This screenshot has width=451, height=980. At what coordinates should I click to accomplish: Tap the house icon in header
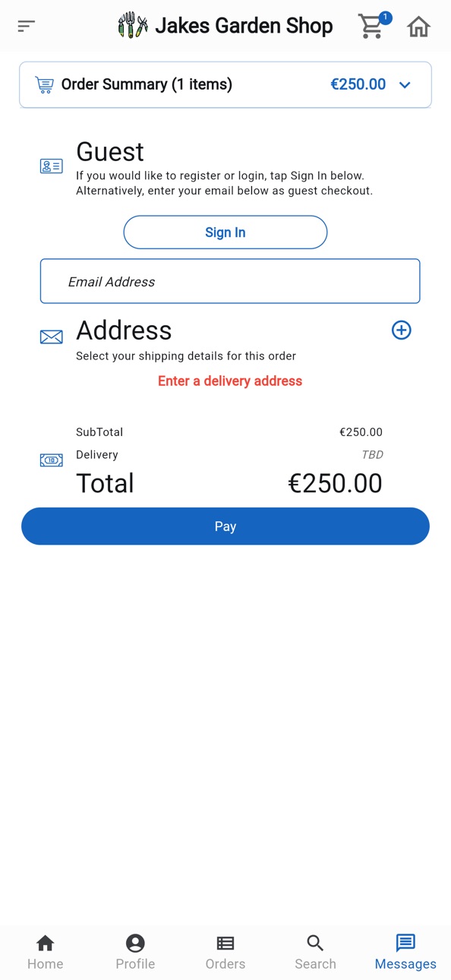point(418,27)
